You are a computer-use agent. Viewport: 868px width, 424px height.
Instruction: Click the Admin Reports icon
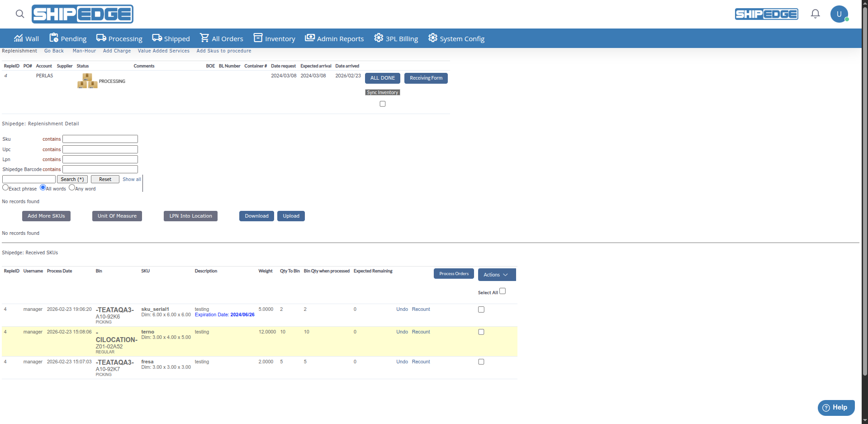pos(310,38)
